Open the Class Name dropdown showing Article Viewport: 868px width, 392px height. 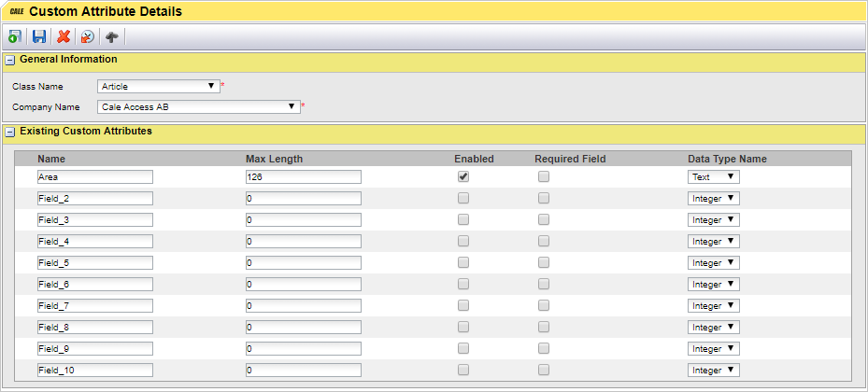158,86
